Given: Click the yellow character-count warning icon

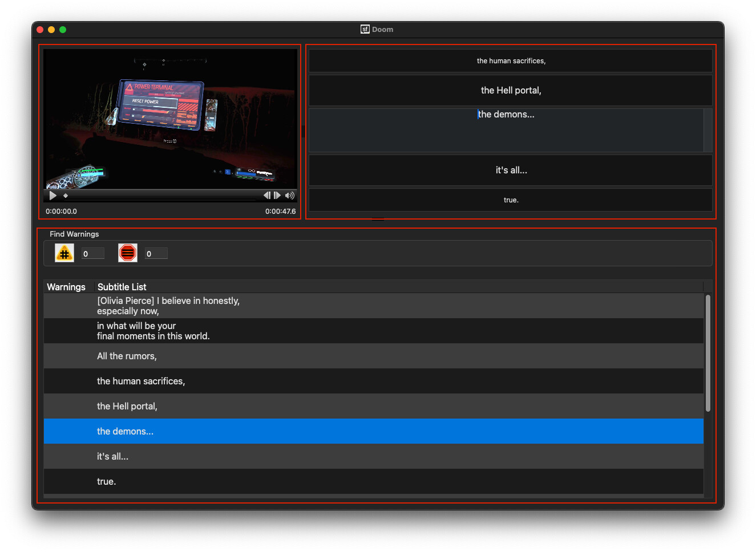Looking at the screenshot, I should (x=64, y=253).
